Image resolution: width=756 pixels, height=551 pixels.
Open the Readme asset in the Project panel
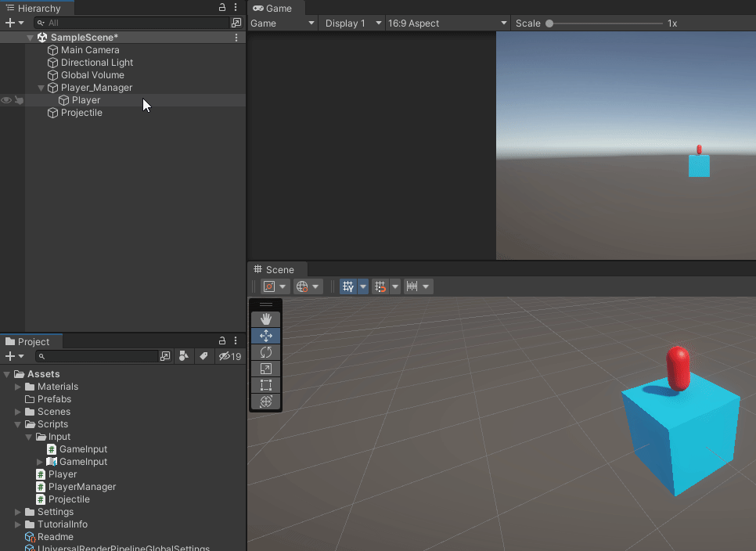tap(55, 537)
